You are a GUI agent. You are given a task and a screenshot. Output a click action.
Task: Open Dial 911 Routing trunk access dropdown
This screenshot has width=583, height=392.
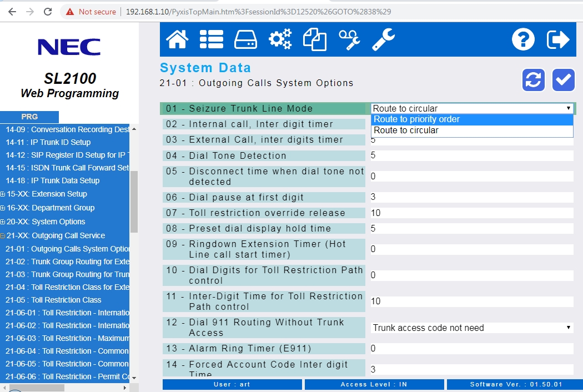tap(471, 328)
